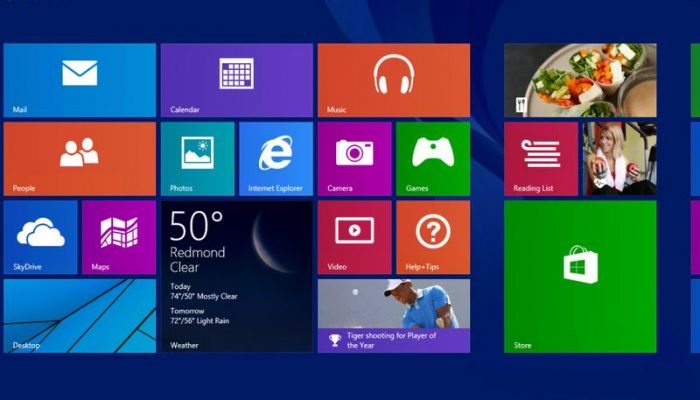Click 'Tomorrow 72°/56° Light Rain' forecast

coord(200,316)
